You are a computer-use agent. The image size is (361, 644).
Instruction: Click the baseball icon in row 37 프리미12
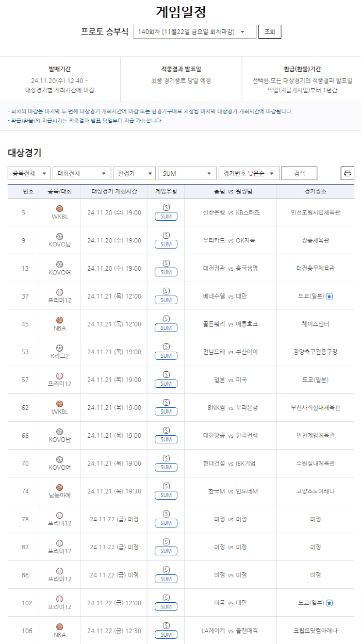[x=59, y=292]
